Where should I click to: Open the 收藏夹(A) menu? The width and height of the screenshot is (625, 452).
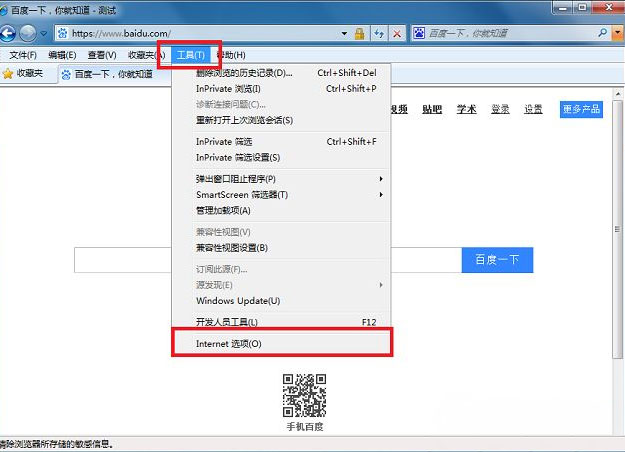click(146, 55)
